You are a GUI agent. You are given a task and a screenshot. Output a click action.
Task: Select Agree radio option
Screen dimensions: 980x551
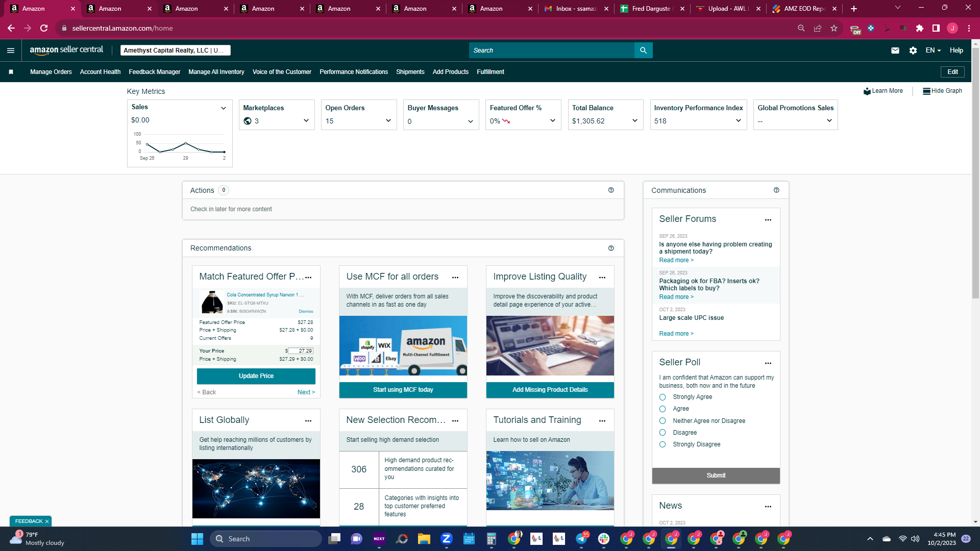[663, 409]
